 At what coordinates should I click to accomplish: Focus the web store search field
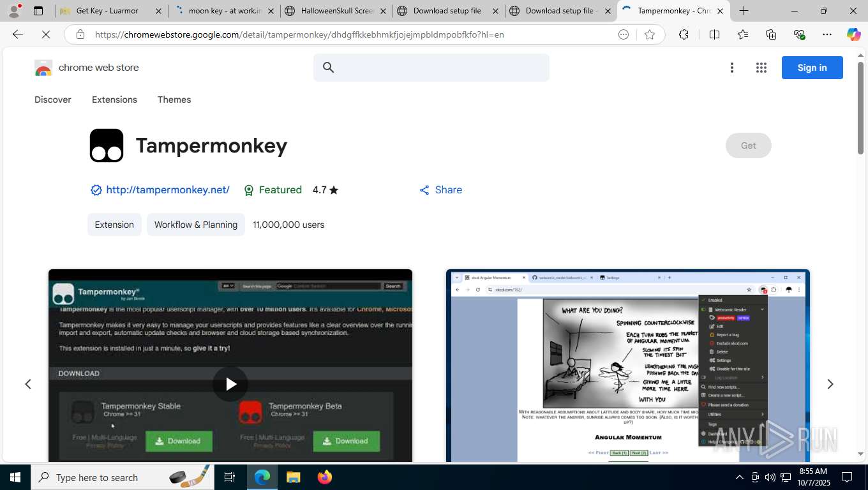[431, 68]
